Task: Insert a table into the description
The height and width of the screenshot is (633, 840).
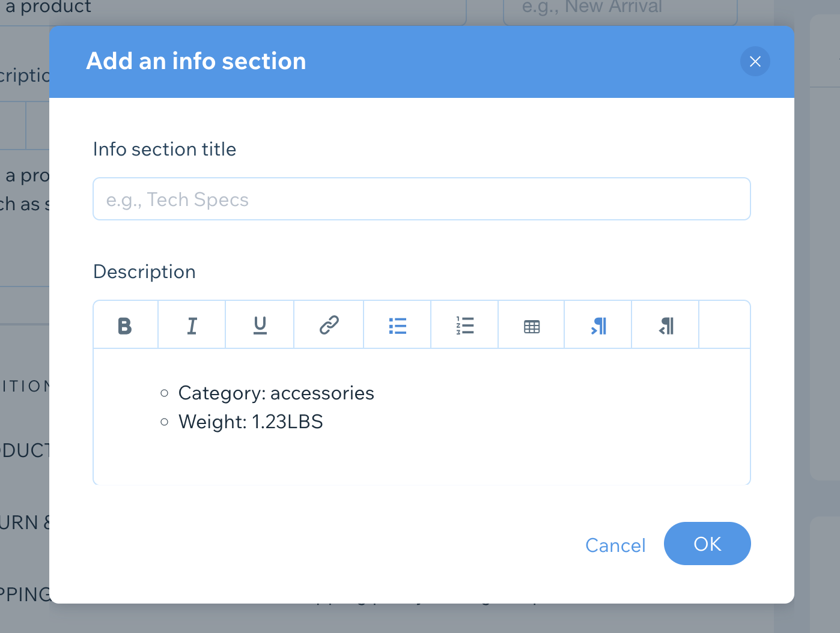Action: [532, 326]
